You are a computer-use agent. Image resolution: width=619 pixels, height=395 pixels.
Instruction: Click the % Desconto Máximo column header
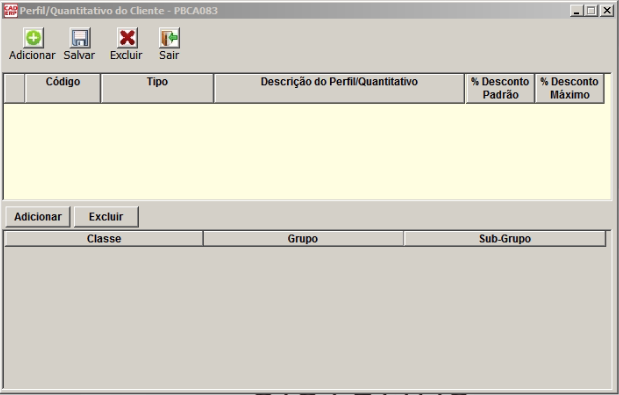[569, 88]
